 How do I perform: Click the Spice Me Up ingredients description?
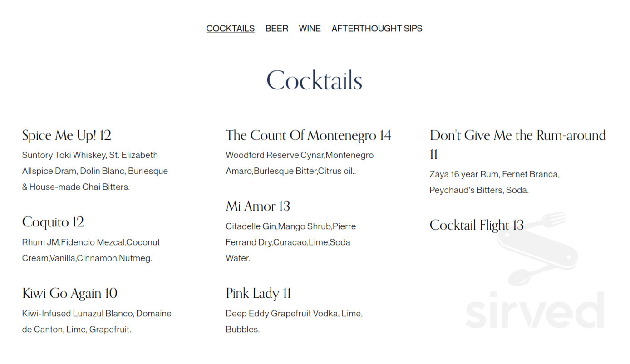[95, 171]
